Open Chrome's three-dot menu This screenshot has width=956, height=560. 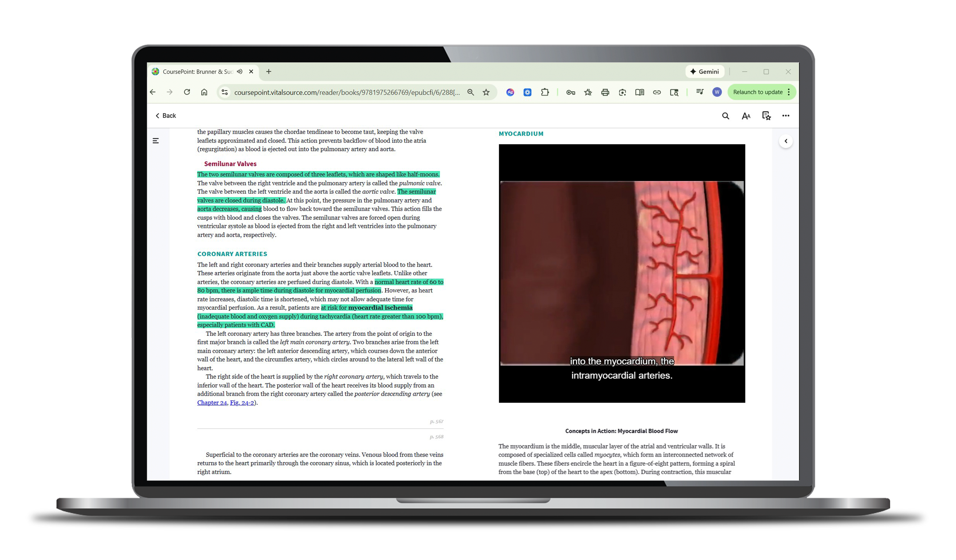pos(789,92)
